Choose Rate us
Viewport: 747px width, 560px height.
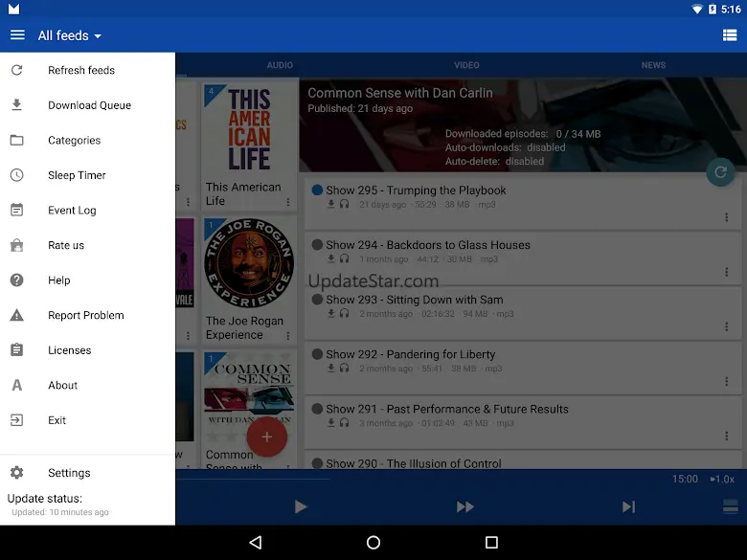tap(88, 245)
